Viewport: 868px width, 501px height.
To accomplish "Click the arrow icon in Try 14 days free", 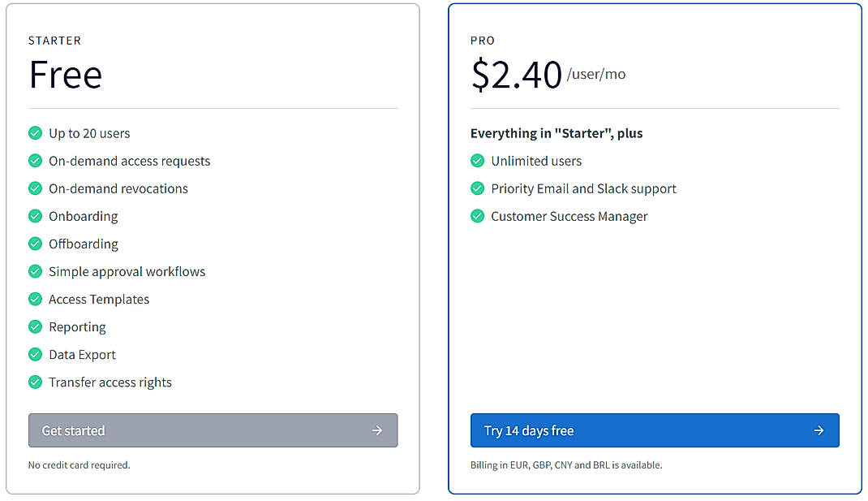I will pos(819,430).
